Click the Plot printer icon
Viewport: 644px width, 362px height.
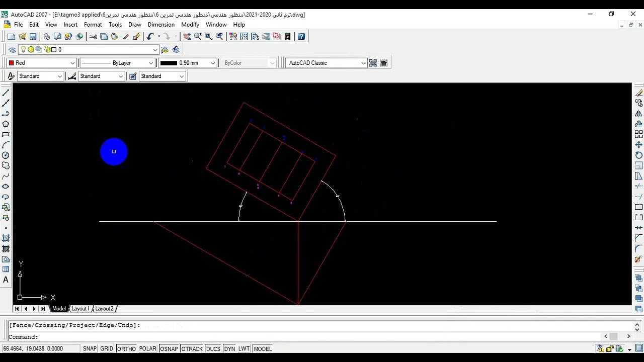(47, 36)
